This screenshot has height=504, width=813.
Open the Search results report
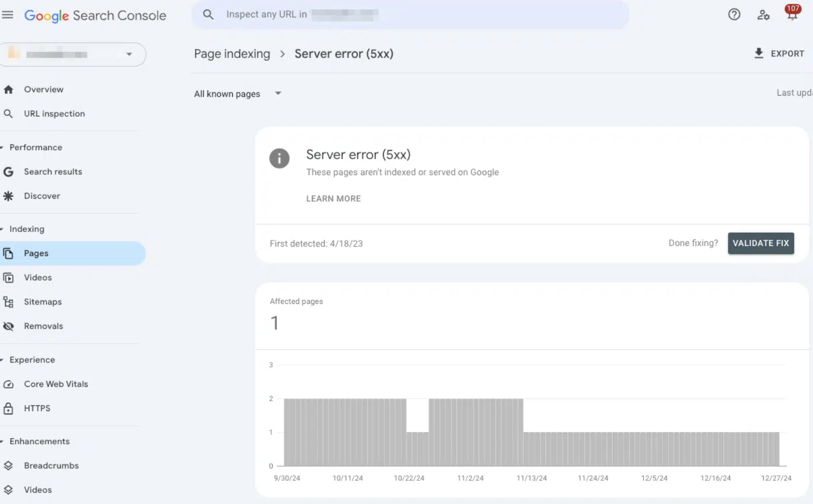tap(53, 172)
